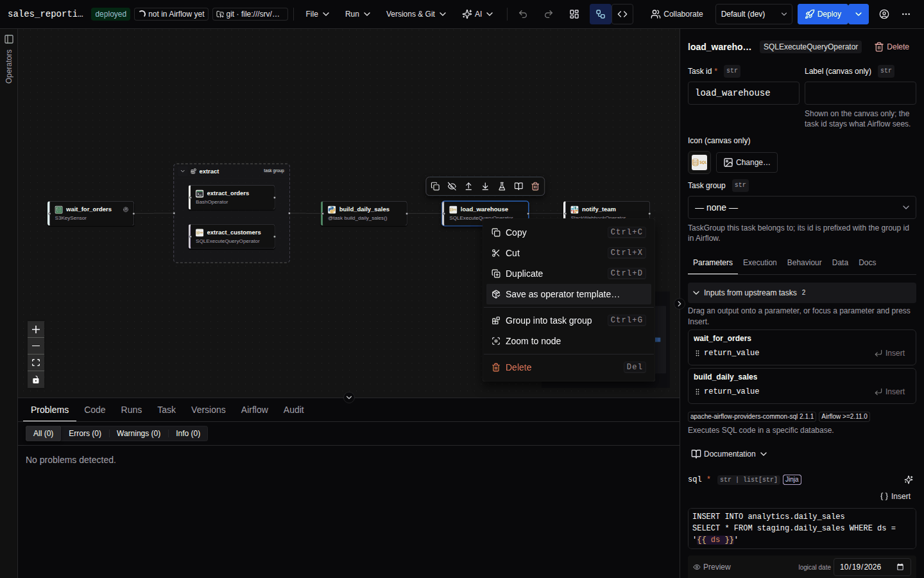Image resolution: width=924 pixels, height=578 pixels.
Task: Open the AI menu
Action: tap(477, 14)
